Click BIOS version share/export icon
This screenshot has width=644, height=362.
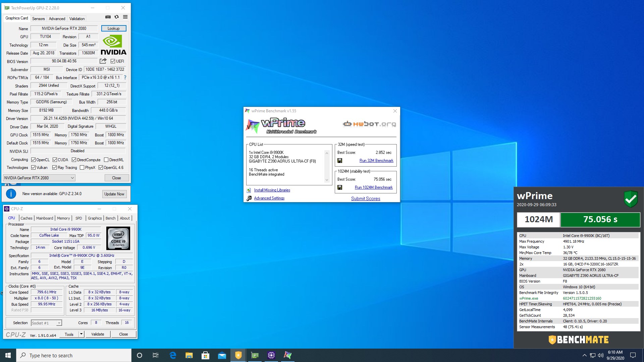coord(103,61)
